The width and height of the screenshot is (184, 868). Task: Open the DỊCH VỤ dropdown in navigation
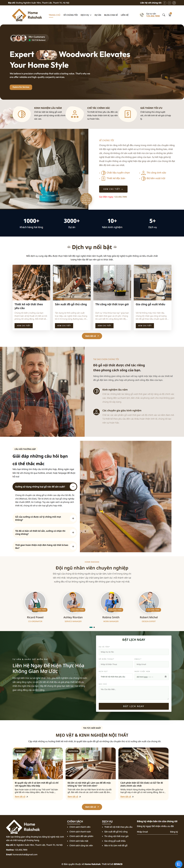point(86,15)
